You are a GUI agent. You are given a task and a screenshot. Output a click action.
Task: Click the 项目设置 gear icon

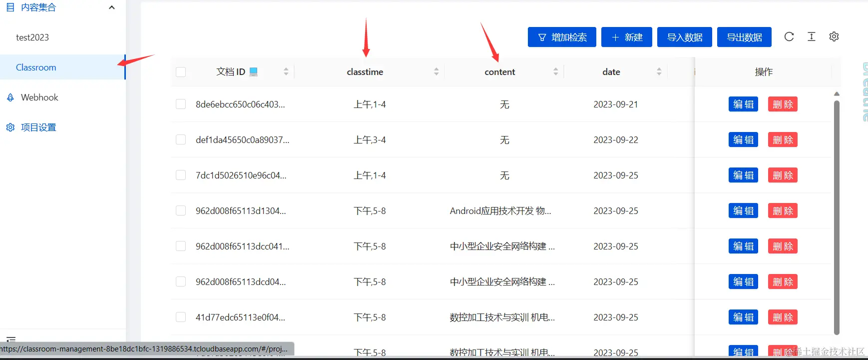[10, 127]
